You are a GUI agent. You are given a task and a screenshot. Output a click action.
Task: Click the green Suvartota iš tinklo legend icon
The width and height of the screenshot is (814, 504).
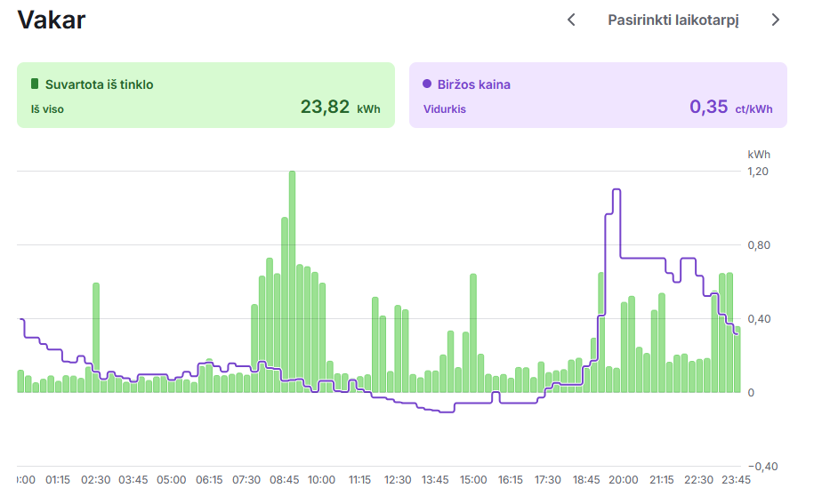[35, 84]
